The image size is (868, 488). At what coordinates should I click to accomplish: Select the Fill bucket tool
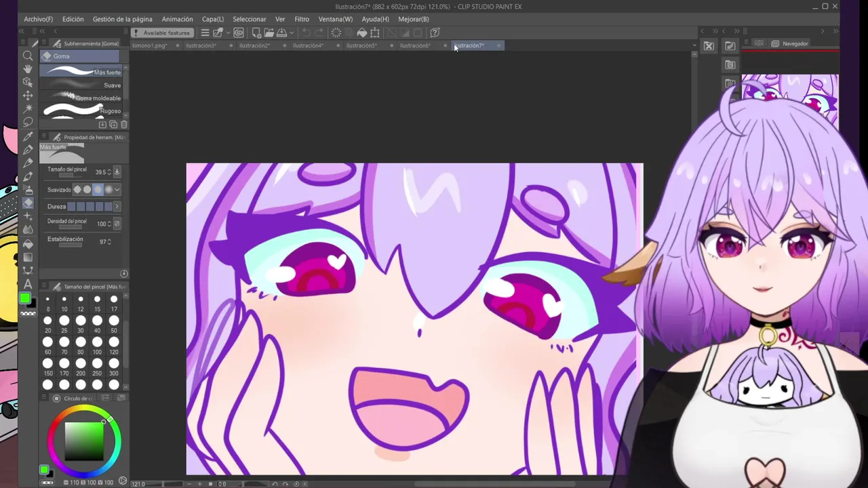click(x=28, y=244)
